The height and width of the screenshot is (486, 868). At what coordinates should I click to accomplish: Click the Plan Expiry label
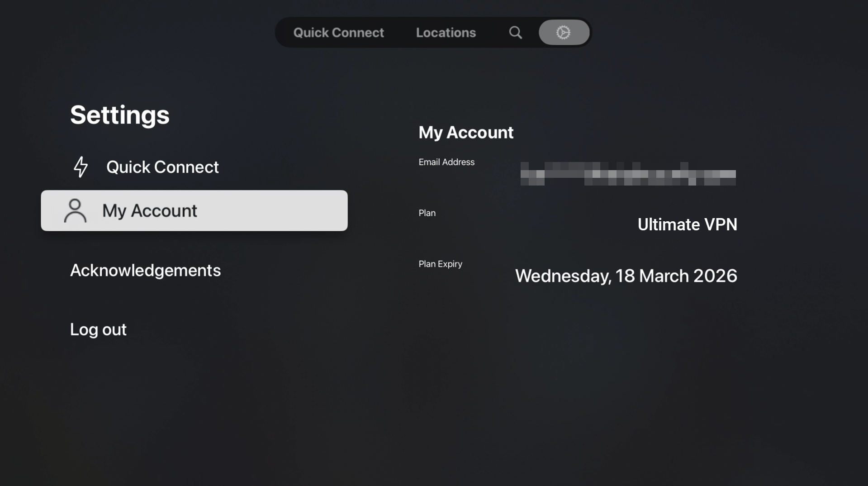pos(440,264)
